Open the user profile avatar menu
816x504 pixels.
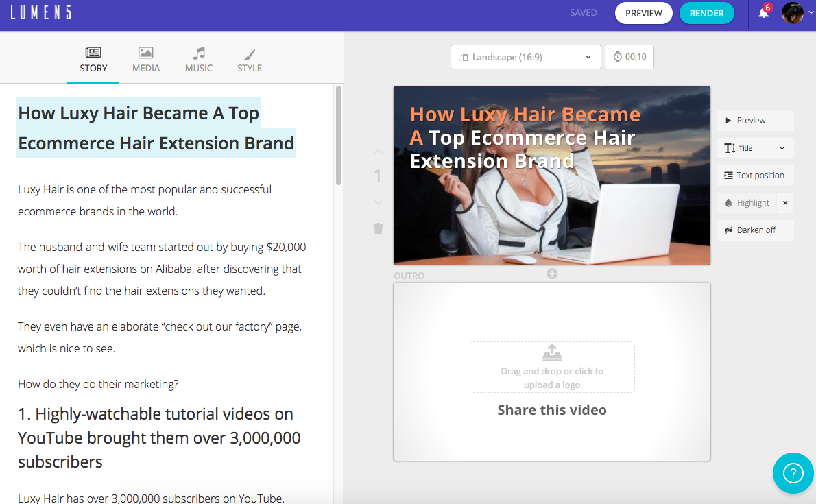pos(793,13)
